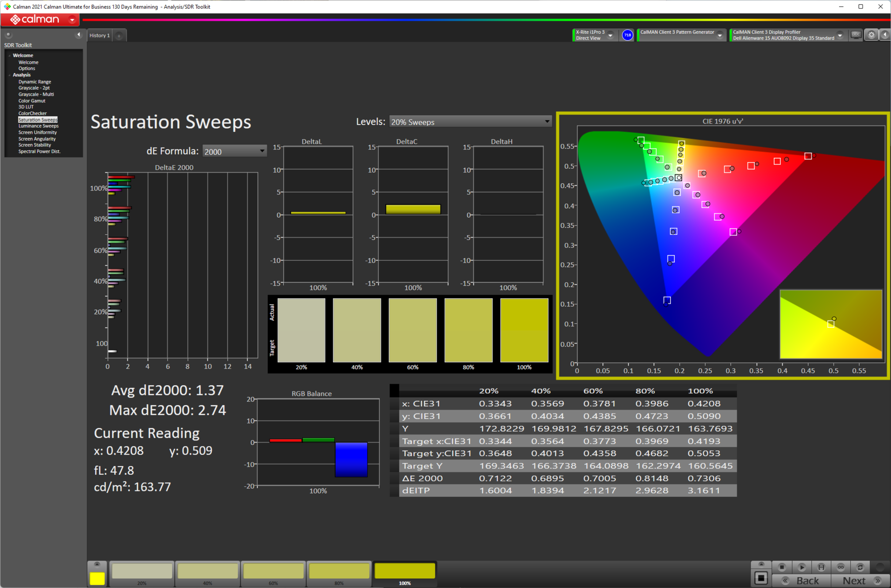Click the blue 718 meter indicator
This screenshot has width=891, height=588.
pyautogui.click(x=627, y=35)
